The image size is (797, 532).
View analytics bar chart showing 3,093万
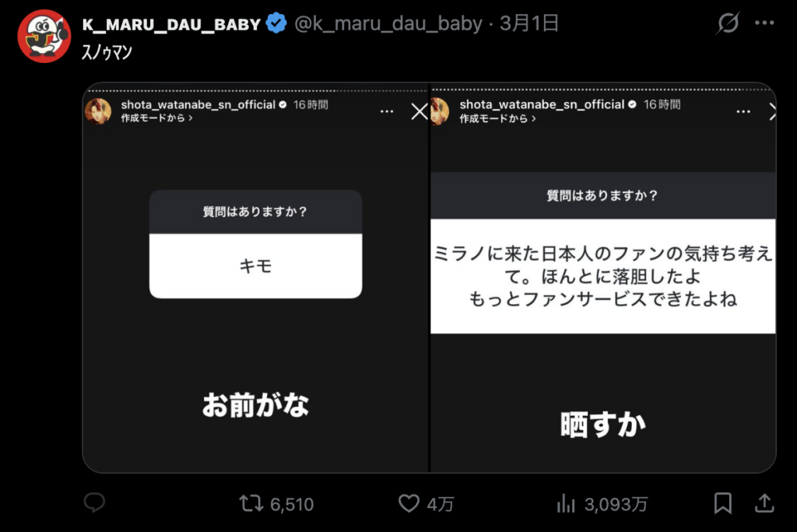click(602, 504)
